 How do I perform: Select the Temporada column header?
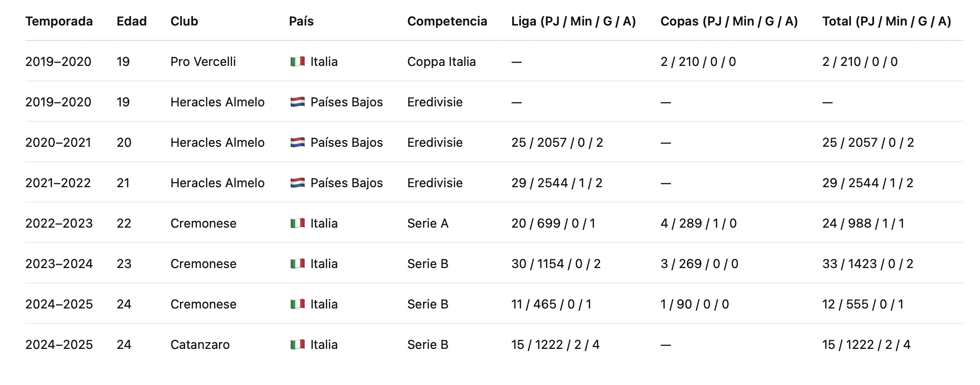pyautogui.click(x=59, y=21)
